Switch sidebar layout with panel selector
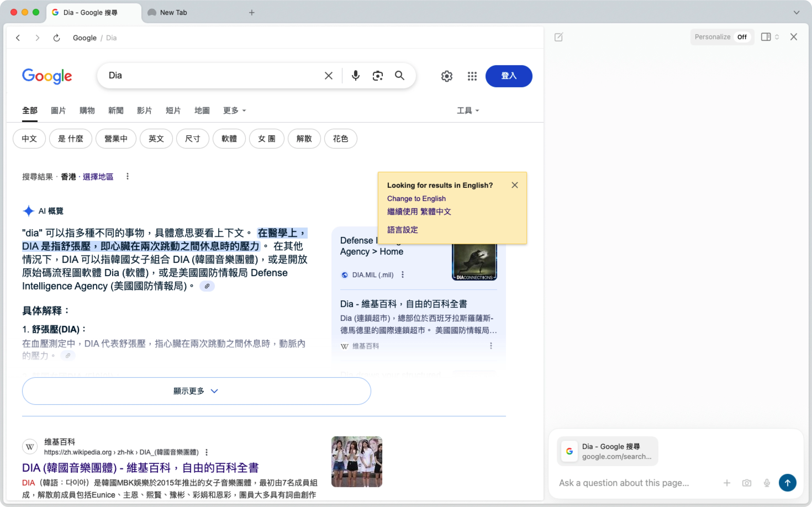The width and height of the screenshot is (812, 507). coord(770,37)
